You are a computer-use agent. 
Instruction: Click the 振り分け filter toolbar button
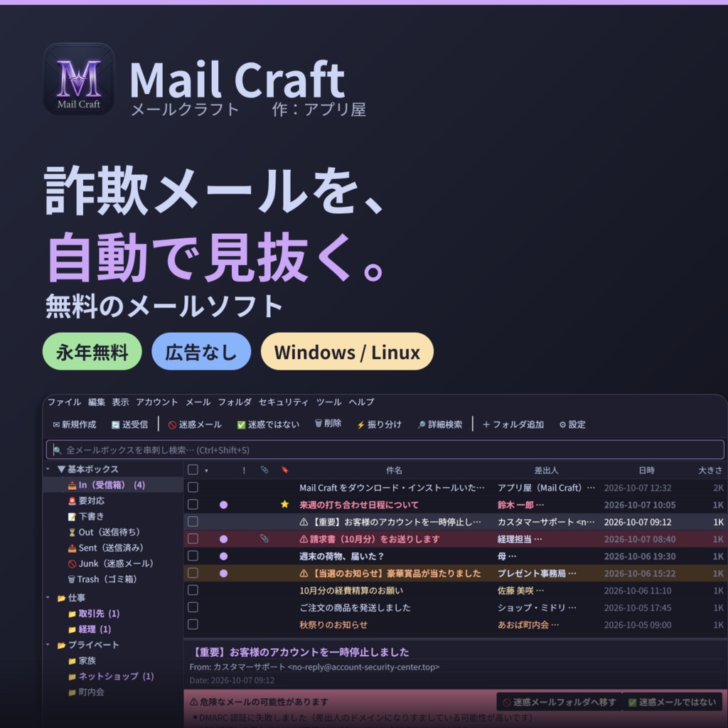(x=379, y=424)
